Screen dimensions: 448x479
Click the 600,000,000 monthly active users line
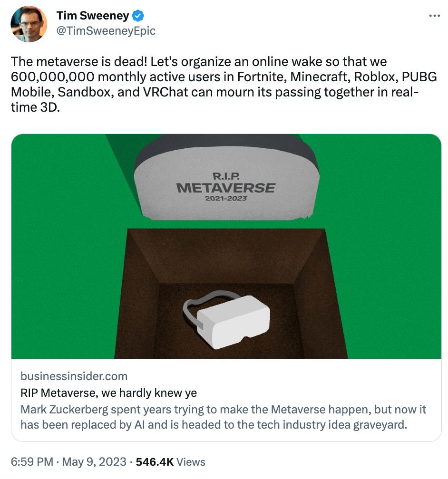(224, 77)
